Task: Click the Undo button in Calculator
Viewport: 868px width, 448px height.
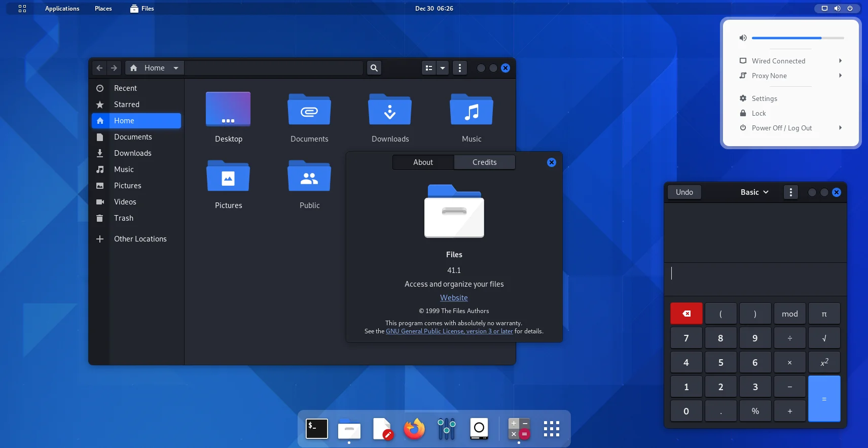Action: [684, 192]
